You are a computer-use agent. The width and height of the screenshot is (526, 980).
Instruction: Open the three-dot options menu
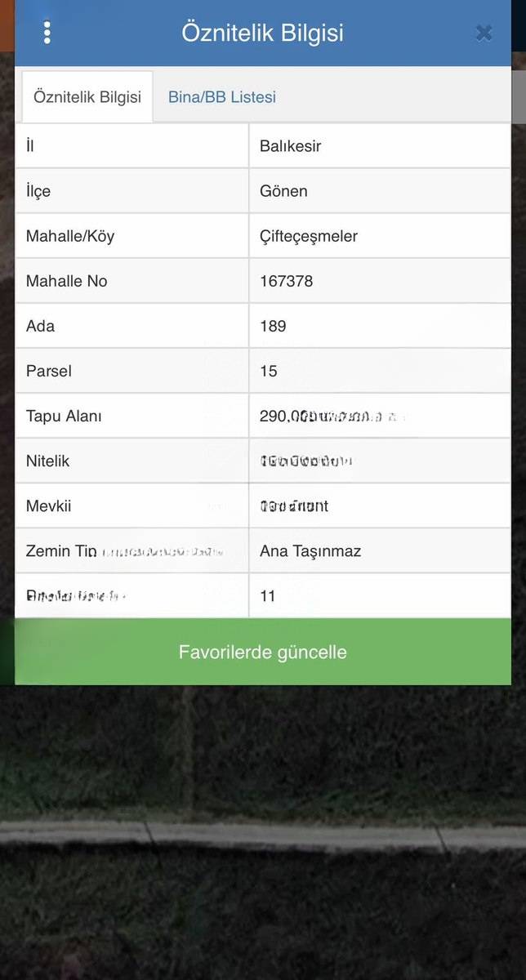point(47,32)
